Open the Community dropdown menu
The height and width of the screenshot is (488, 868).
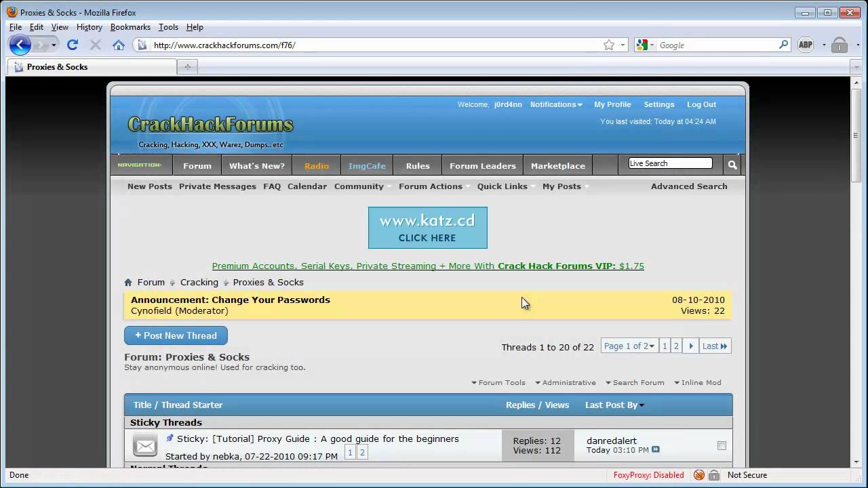(x=362, y=186)
